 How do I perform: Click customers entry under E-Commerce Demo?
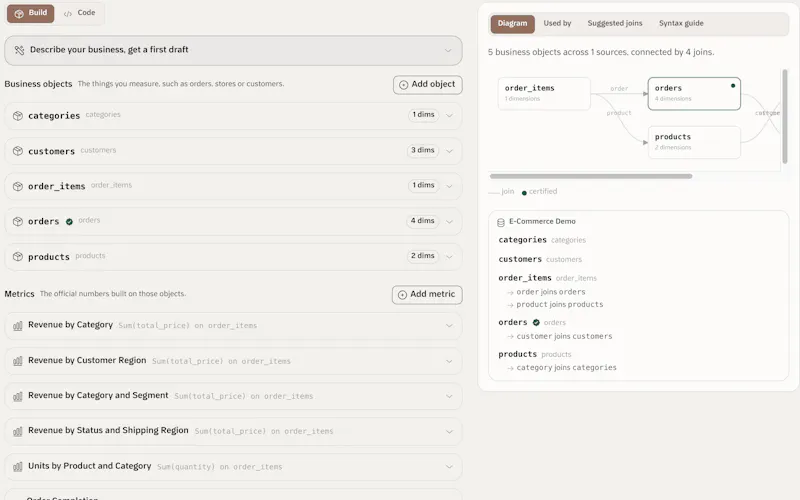[x=540, y=260]
